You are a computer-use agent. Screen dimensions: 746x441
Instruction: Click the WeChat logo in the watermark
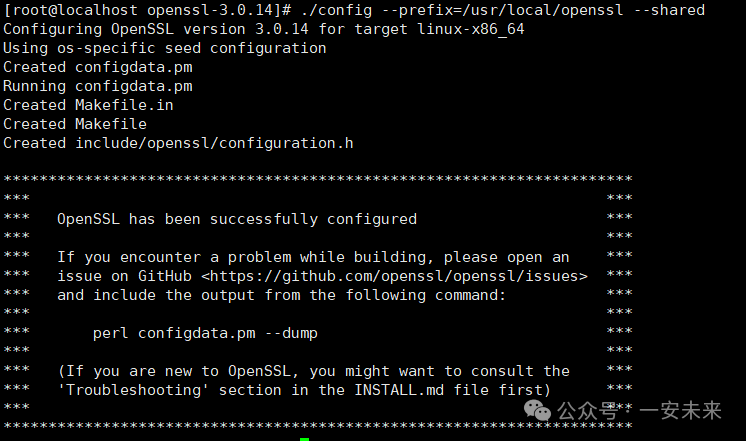[x=539, y=410]
